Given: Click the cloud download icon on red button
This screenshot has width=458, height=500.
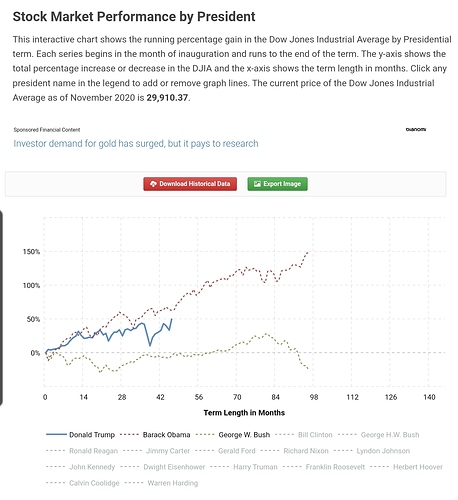Looking at the screenshot, I should coord(153,184).
